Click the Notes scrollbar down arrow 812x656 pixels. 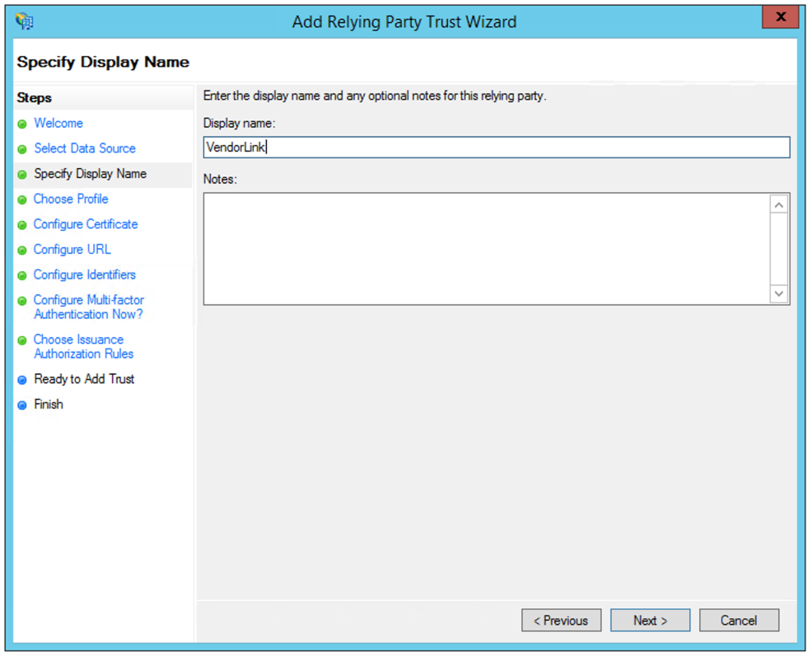click(x=779, y=294)
